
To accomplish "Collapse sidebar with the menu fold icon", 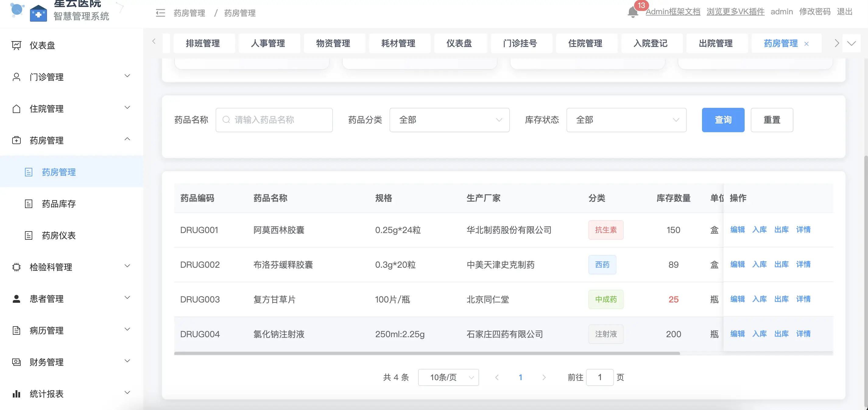I will pyautogui.click(x=161, y=13).
